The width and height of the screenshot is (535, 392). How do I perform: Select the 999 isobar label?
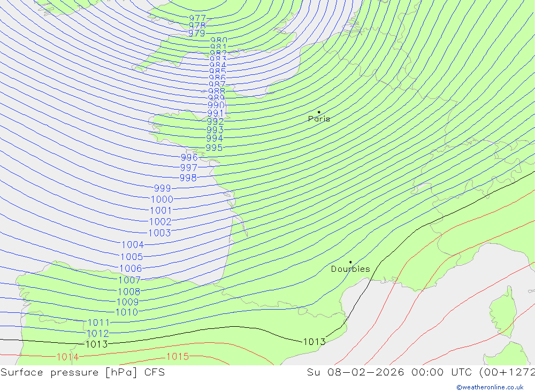163,188
